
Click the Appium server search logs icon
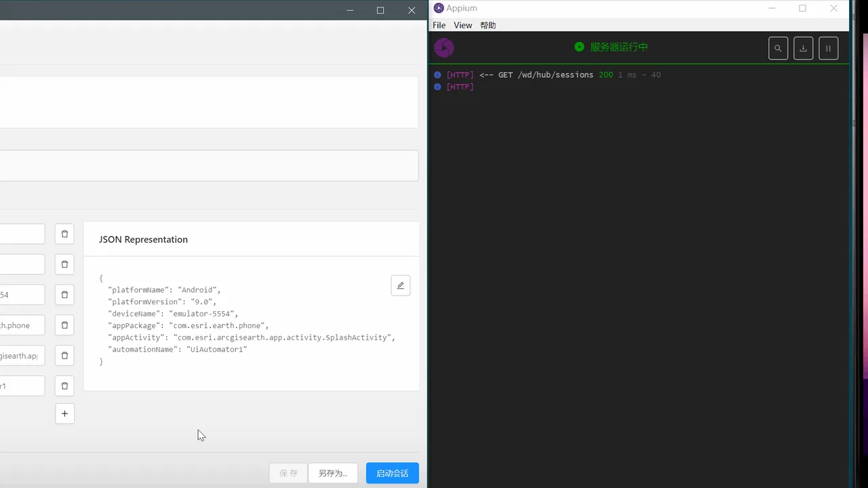point(778,48)
